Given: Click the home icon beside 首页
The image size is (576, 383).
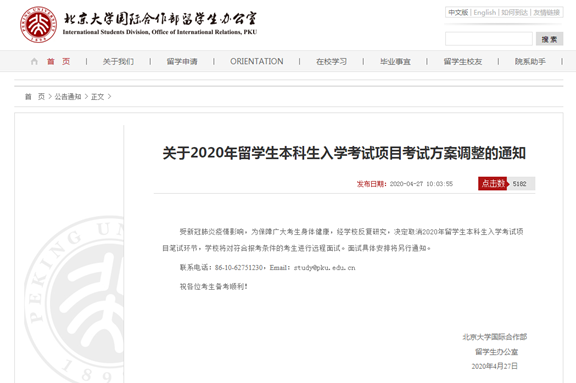Looking at the screenshot, I should point(34,61).
